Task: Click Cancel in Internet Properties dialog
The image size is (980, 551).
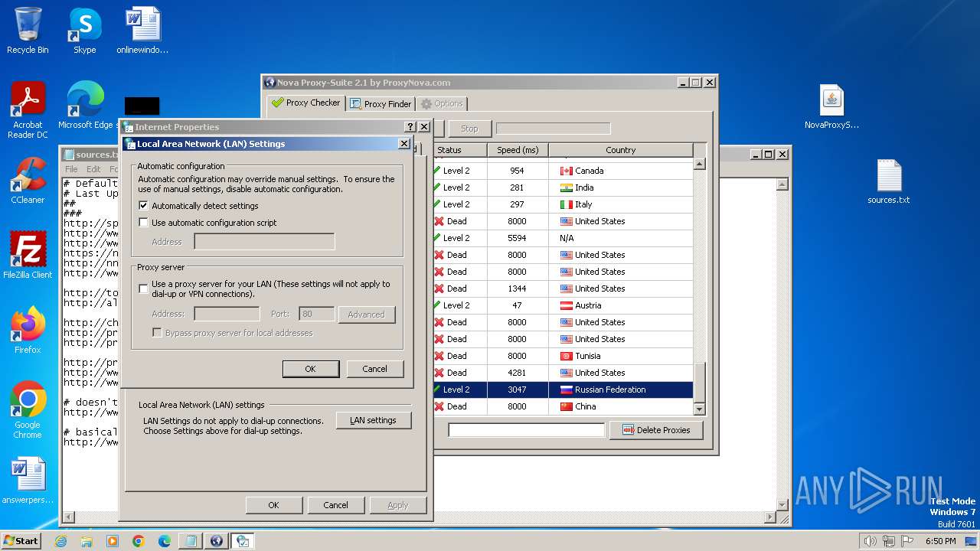Action: pyautogui.click(x=335, y=505)
